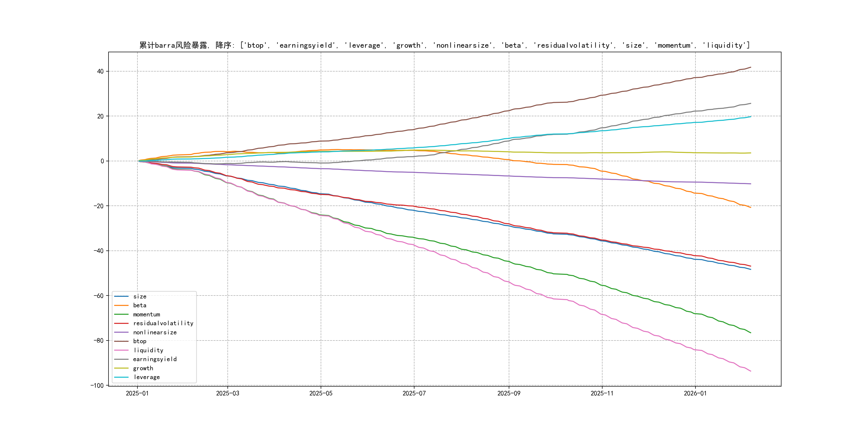Click the beta legend label
868x434 pixels.
click(x=140, y=305)
